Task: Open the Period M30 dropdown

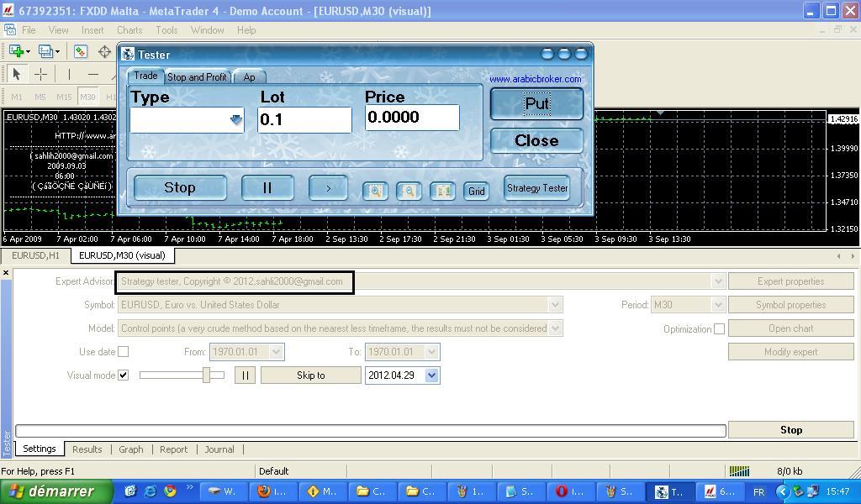Action: point(718,304)
